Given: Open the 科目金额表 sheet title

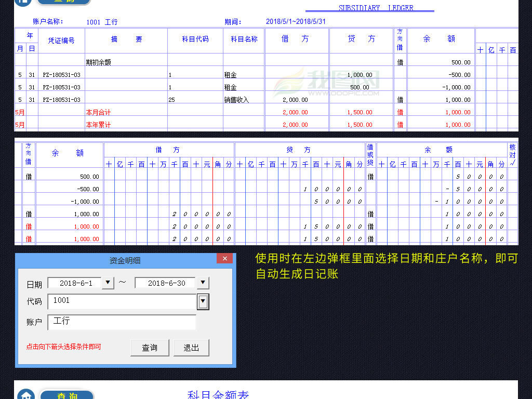Looking at the screenshot, I should (217, 394).
